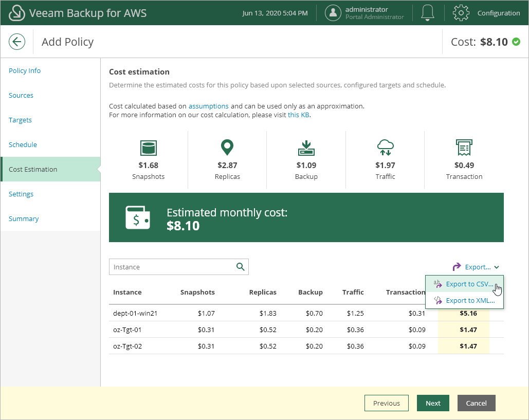Click $0.31 Transaction cell for dept-01-win21
Viewport: 529px width, 420px height.
[417, 313]
